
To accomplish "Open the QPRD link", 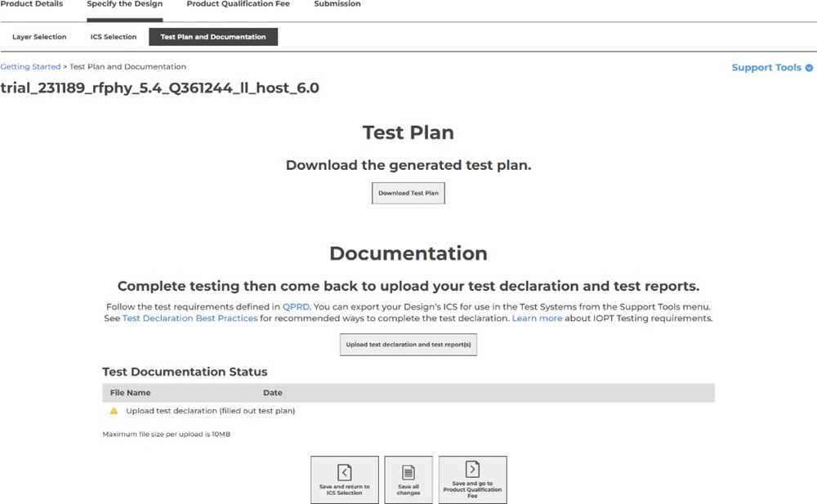I will tap(296, 307).
